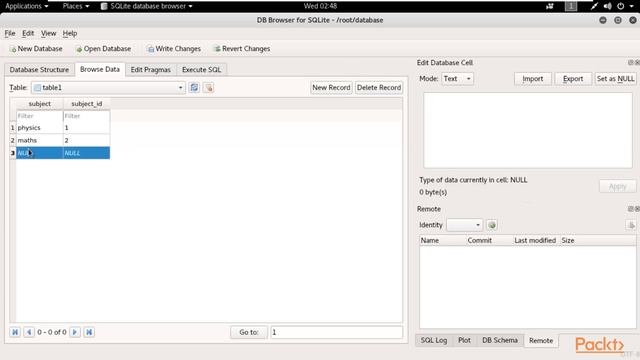Click the upload icon in the Remote panel

pos(631,225)
